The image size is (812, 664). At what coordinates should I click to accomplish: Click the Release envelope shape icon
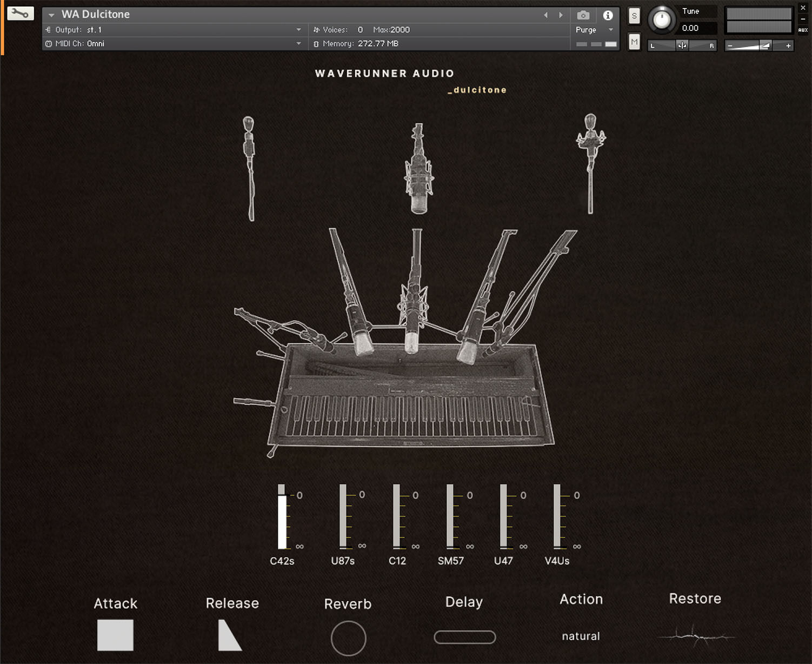(x=229, y=635)
